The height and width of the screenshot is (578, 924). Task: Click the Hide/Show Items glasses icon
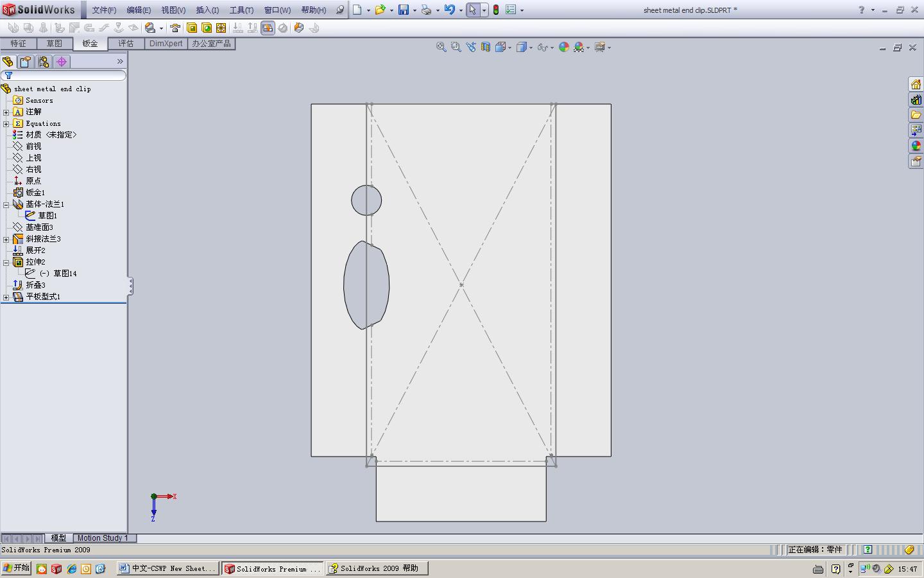543,47
